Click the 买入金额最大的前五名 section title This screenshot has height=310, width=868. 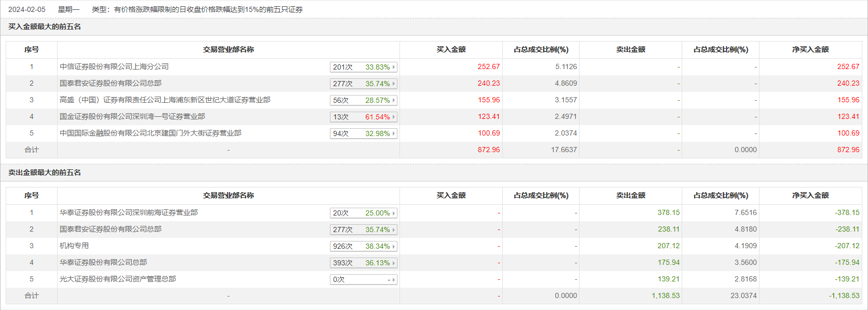point(45,26)
